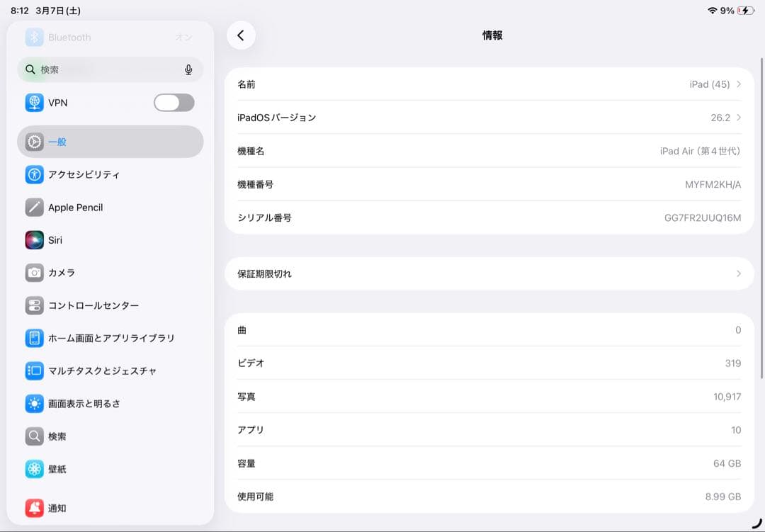Click the 壁紙 flower icon
The height and width of the screenshot is (532, 765).
pos(34,469)
